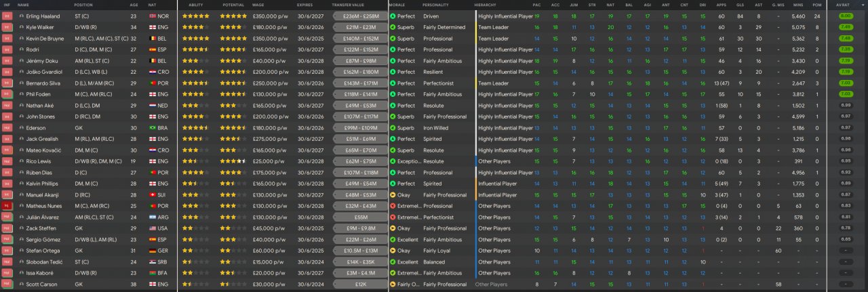The height and width of the screenshot is (292, 868).
Task: Select the Bernardo Silva name
Action: pyautogui.click(x=43, y=83)
